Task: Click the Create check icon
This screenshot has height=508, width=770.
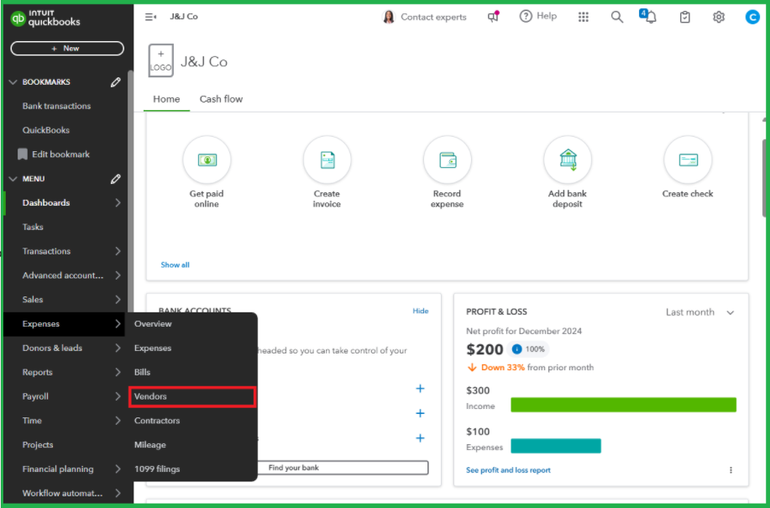Action: [x=688, y=160]
